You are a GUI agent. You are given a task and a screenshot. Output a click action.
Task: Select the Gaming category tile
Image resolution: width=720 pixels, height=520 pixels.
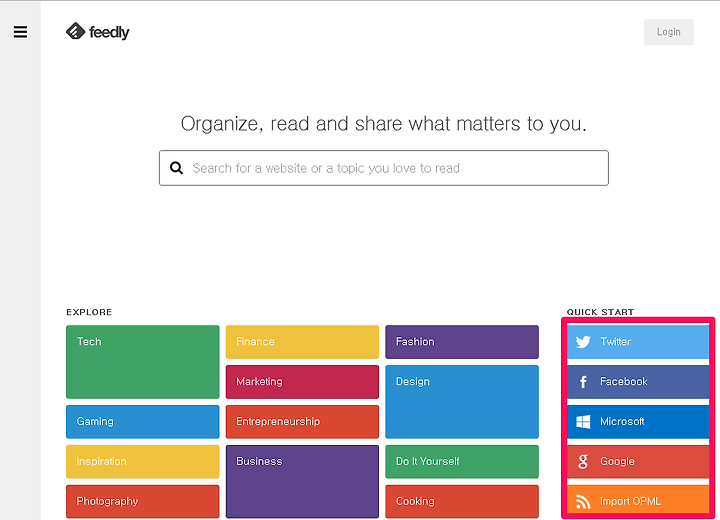point(143,422)
